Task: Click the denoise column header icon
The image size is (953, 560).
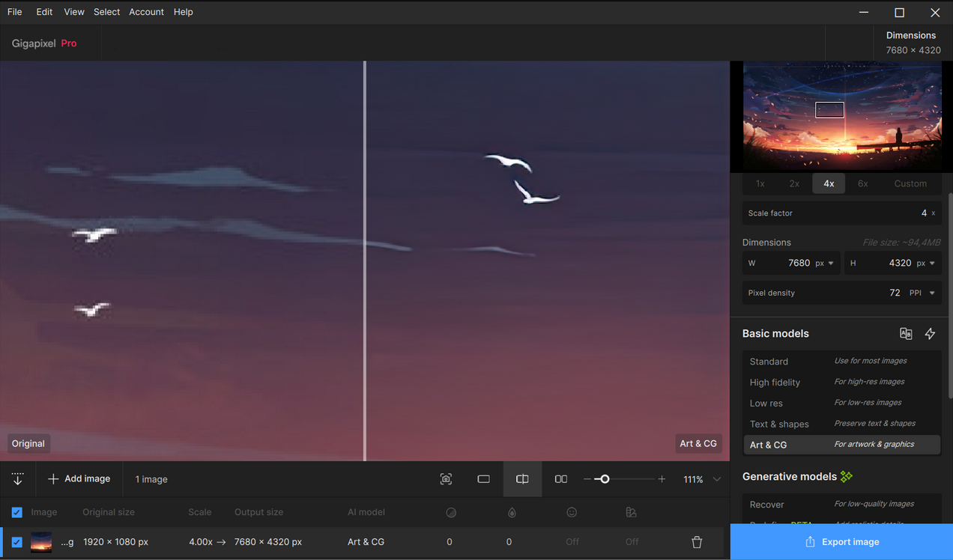Action: click(x=451, y=512)
